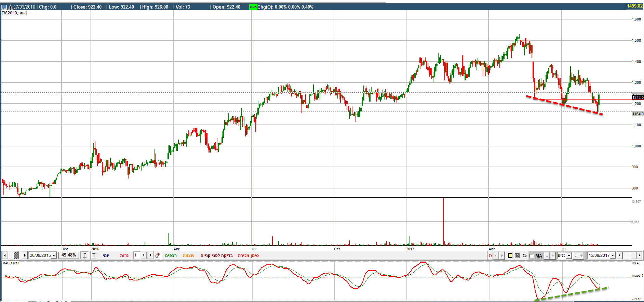This screenshot has height=302, width=644.
Task: Click the 49.48% zoom percentage field
Action: pos(69,255)
